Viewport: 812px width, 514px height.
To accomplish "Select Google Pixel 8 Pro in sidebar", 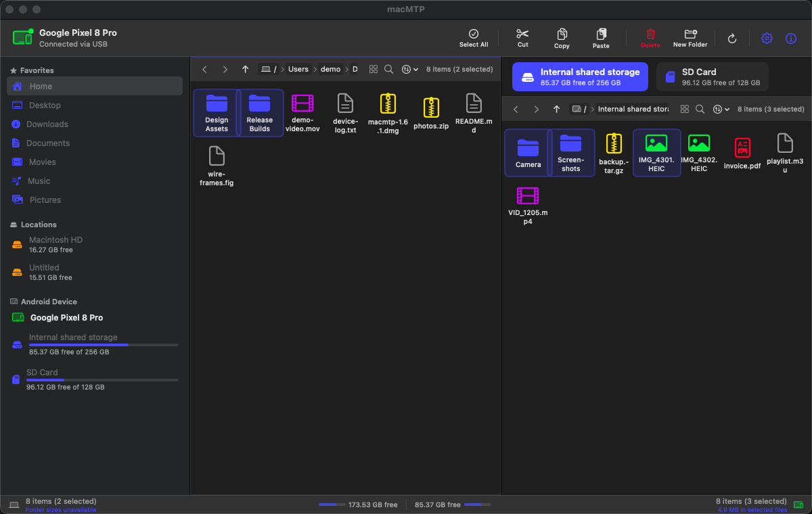I will [x=95, y=317].
